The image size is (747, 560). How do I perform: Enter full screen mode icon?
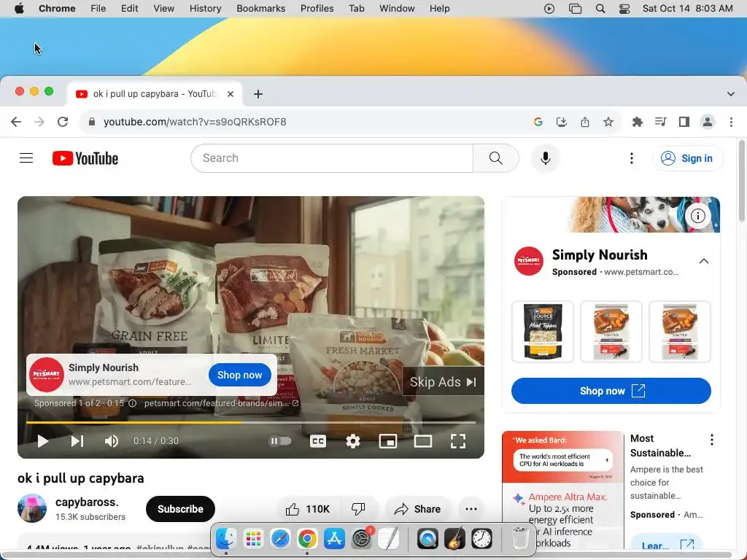pyautogui.click(x=458, y=441)
